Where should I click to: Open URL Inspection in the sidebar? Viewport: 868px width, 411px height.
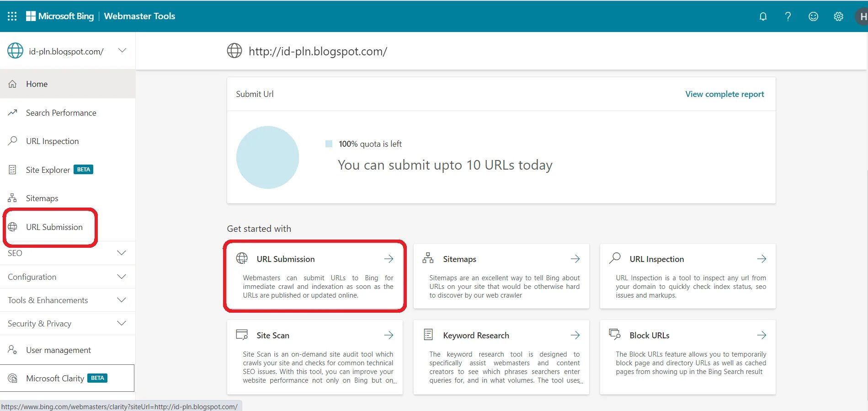68,141
